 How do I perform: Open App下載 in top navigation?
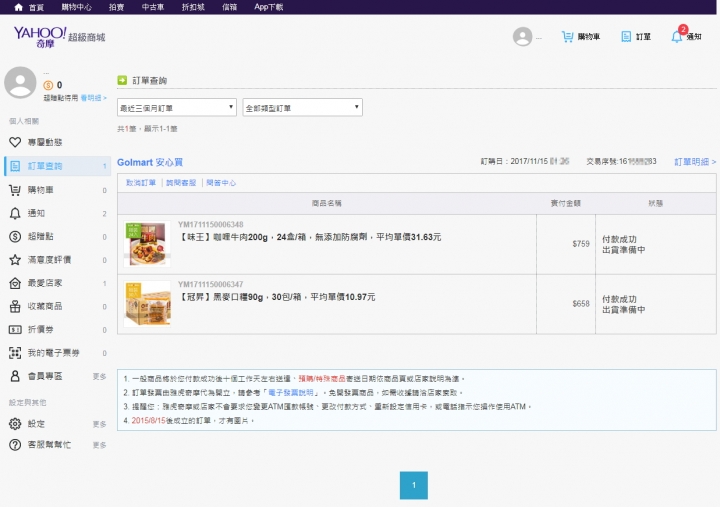click(x=269, y=7)
